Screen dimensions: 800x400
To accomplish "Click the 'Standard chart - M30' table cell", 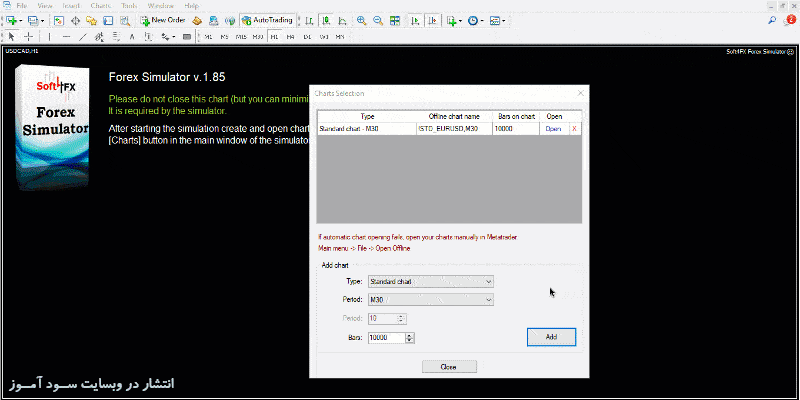I will tap(367, 129).
